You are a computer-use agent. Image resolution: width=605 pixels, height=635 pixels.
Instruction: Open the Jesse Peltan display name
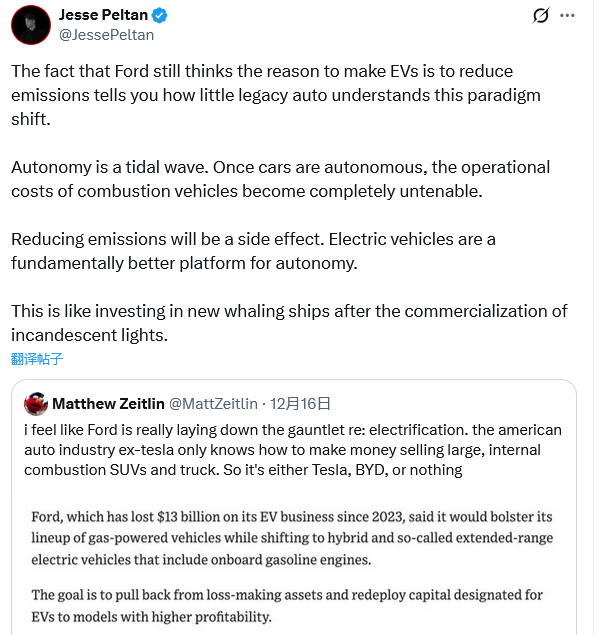102,15
